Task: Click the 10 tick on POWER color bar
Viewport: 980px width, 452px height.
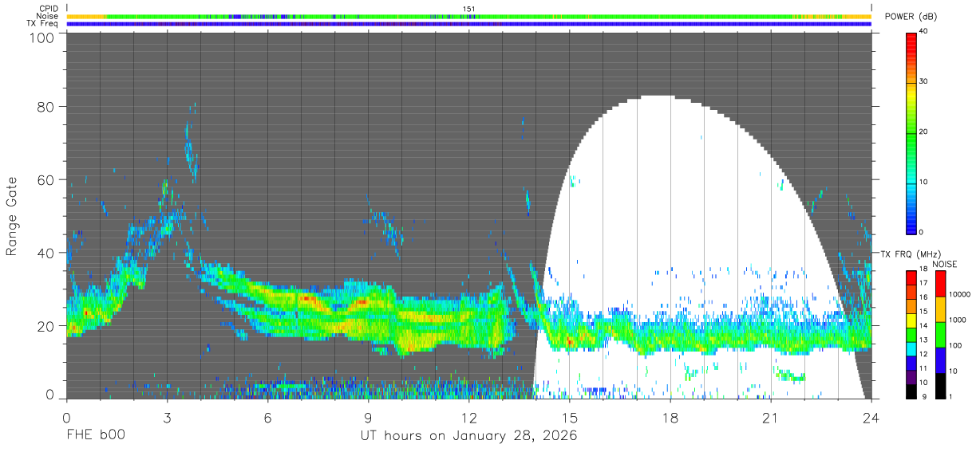Action: pos(923,182)
